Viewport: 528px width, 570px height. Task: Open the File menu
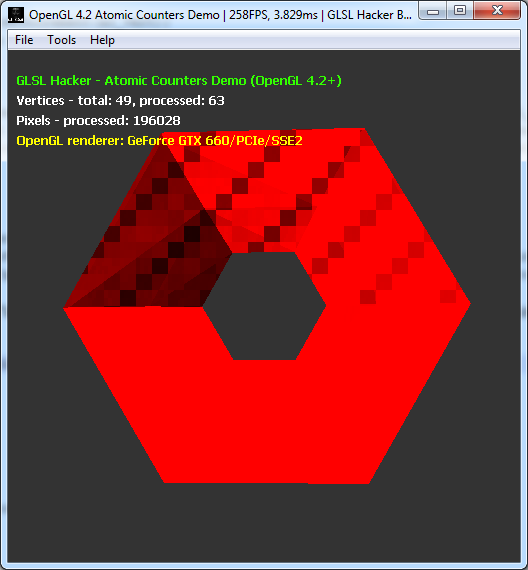click(24, 40)
